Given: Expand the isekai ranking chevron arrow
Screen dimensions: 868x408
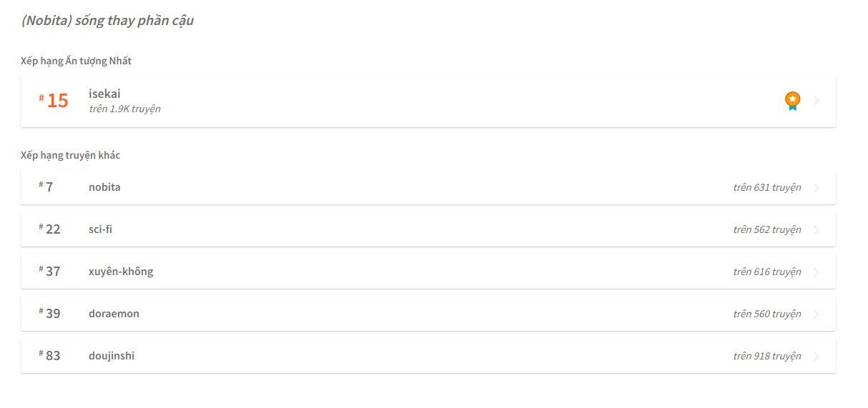Looking at the screenshot, I should [817, 101].
